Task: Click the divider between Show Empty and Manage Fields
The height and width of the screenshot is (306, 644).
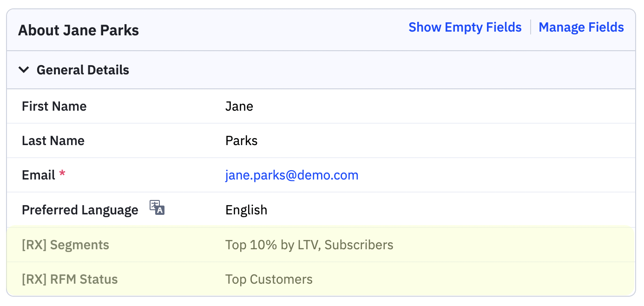Action: point(530,27)
